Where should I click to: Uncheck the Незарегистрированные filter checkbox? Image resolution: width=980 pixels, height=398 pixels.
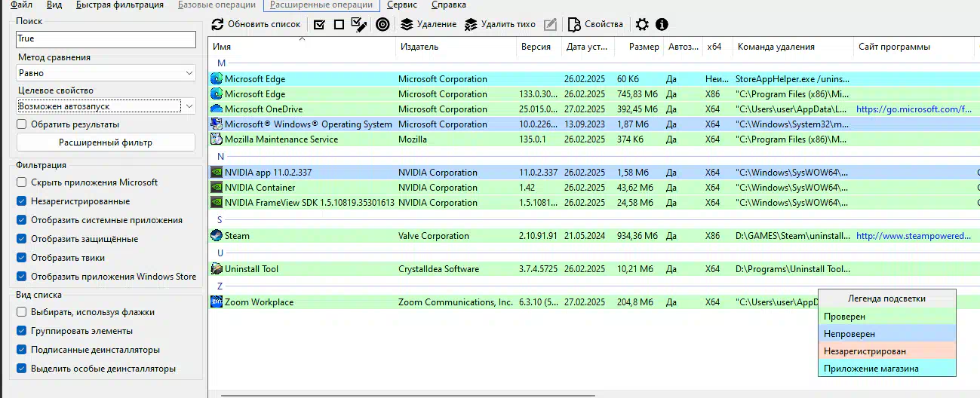21,201
